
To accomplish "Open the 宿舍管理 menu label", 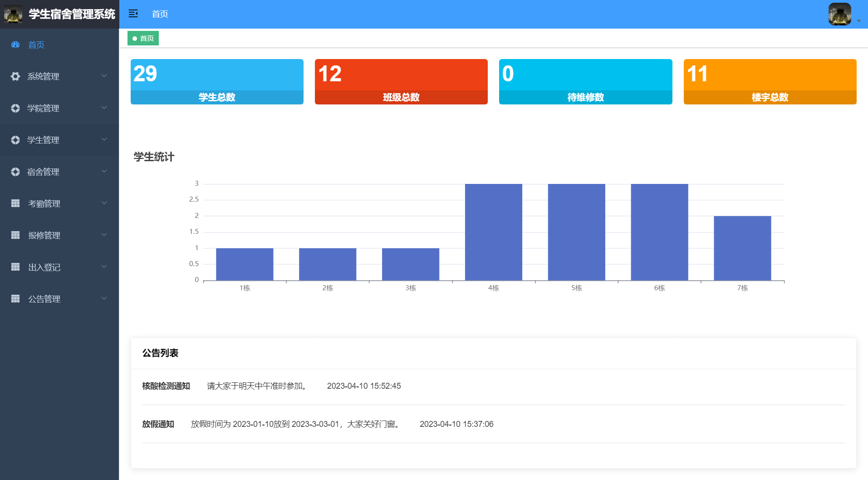I will point(43,172).
